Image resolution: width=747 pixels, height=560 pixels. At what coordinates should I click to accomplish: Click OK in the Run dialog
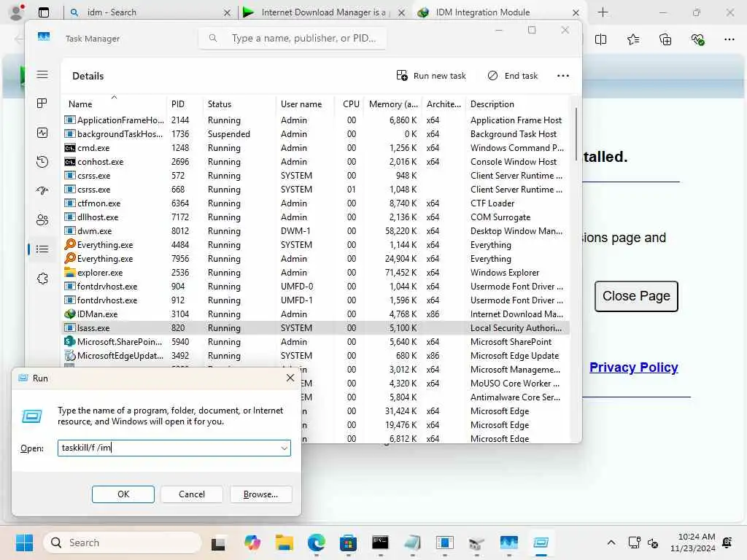pos(123,494)
